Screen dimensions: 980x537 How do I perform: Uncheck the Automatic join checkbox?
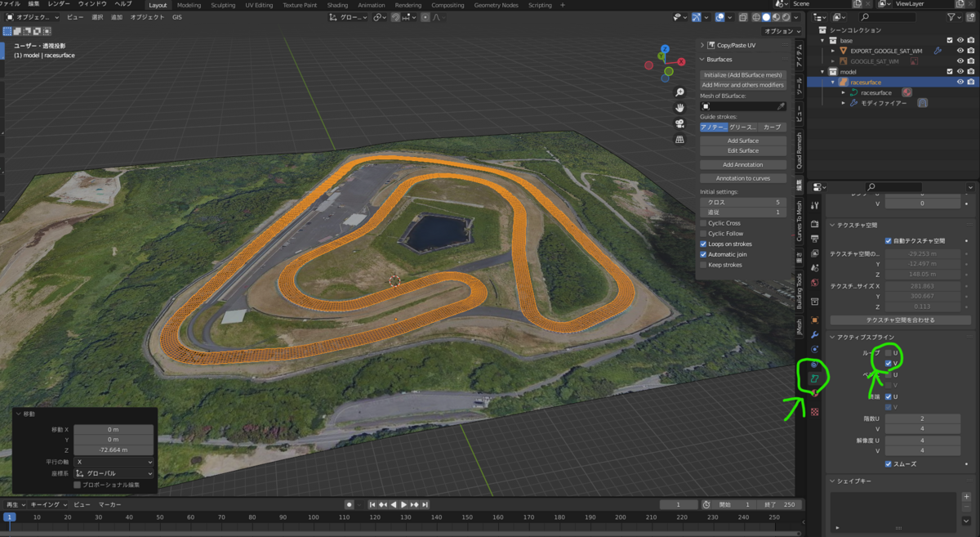[x=703, y=254]
